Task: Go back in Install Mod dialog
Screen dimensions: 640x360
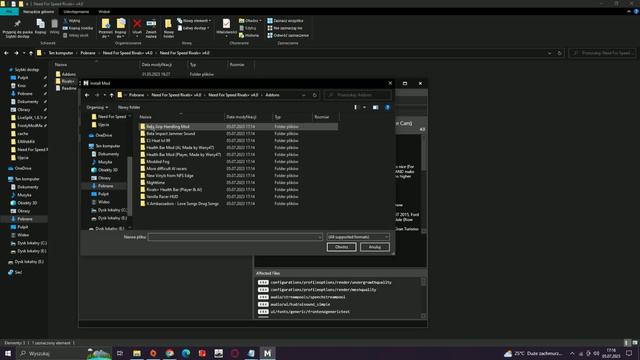Action: click(x=87, y=95)
